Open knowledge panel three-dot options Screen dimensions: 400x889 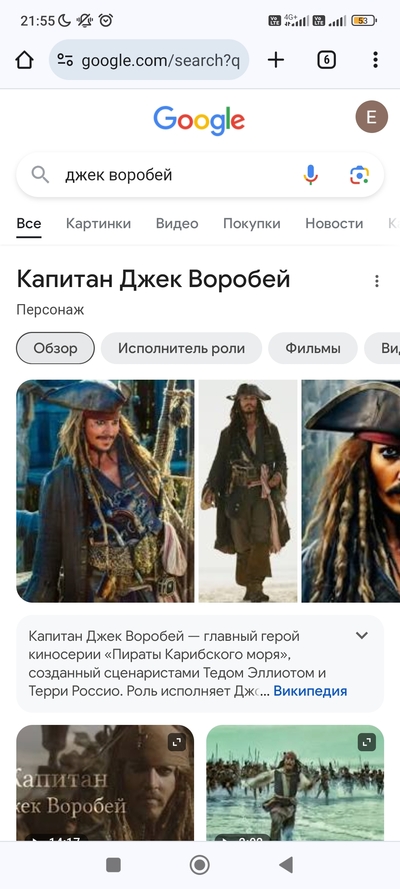[377, 281]
